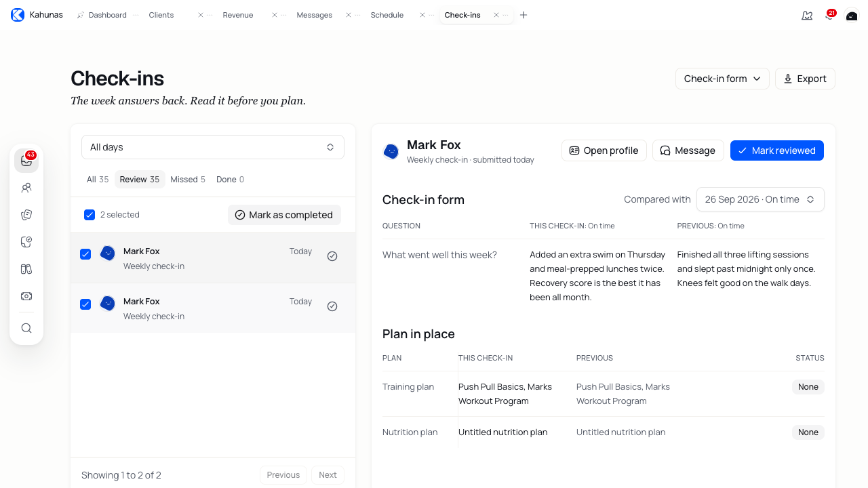The height and width of the screenshot is (488, 868).
Task: Go to Previous page of check-ins
Action: click(283, 475)
